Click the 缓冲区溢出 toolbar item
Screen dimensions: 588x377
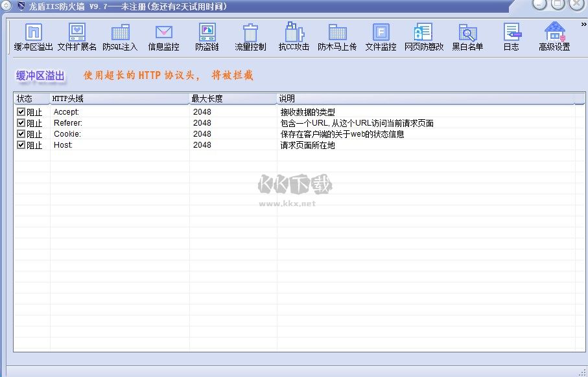32,36
